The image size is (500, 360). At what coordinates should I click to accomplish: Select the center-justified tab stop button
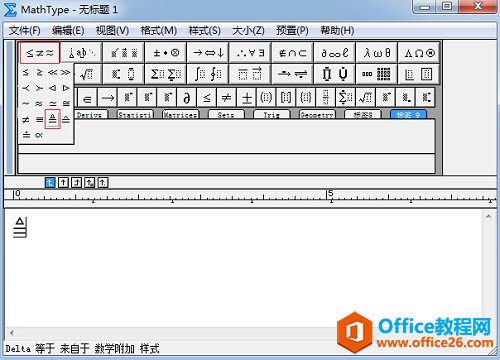(x=63, y=182)
